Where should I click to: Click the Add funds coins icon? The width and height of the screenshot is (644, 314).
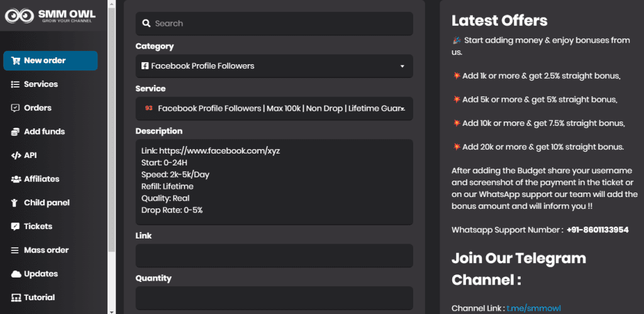[16, 132]
